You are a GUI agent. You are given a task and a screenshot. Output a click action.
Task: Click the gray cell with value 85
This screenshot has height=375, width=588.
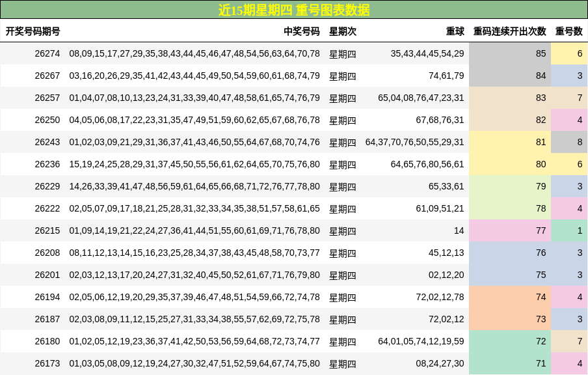pos(510,53)
